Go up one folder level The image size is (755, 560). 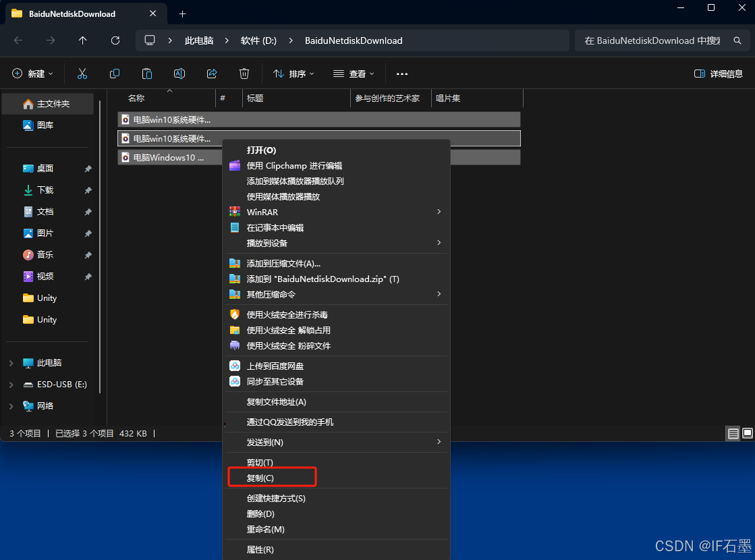(x=83, y=40)
